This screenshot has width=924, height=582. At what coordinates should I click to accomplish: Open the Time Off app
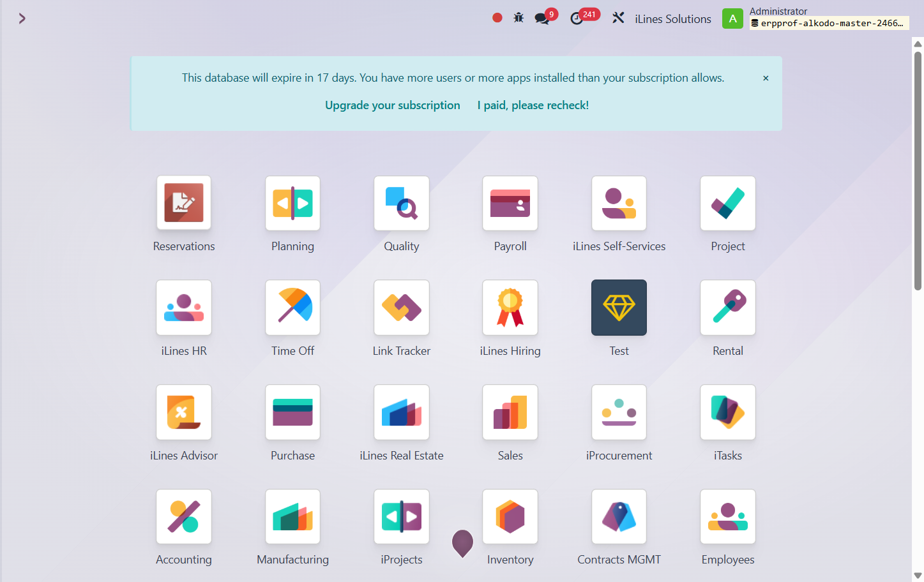point(292,308)
